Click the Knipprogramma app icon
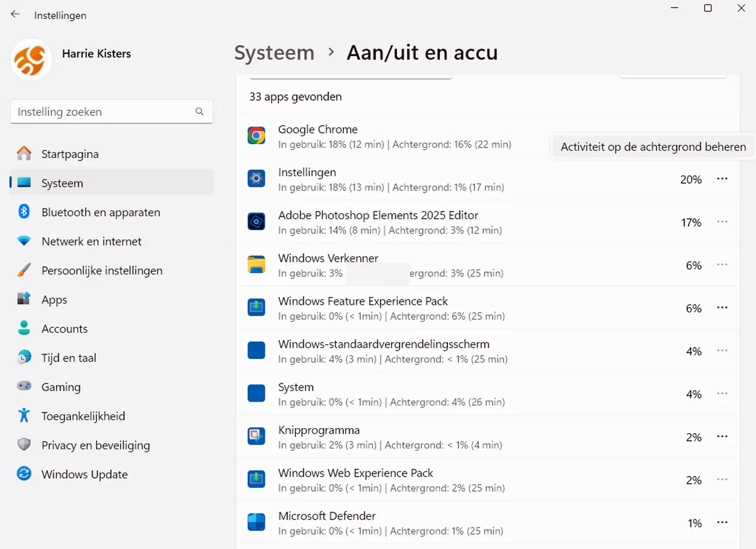Screen dimensions: 756x549 [256, 436]
